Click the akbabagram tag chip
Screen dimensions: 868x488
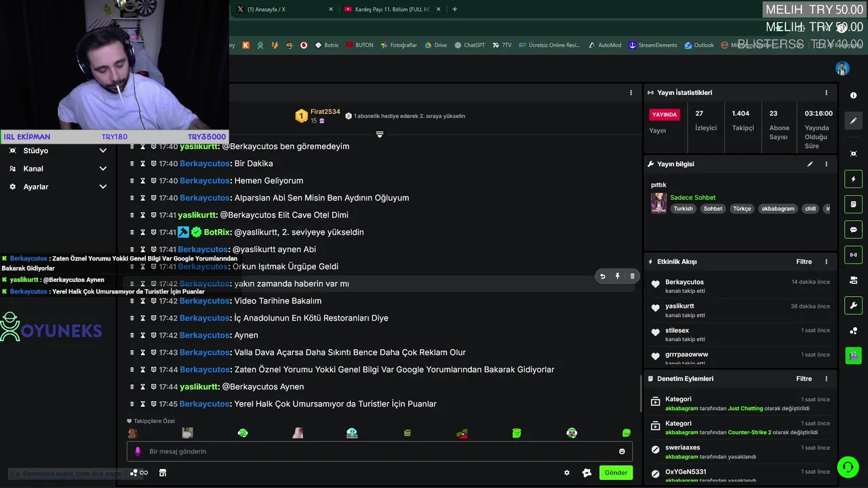(777, 209)
